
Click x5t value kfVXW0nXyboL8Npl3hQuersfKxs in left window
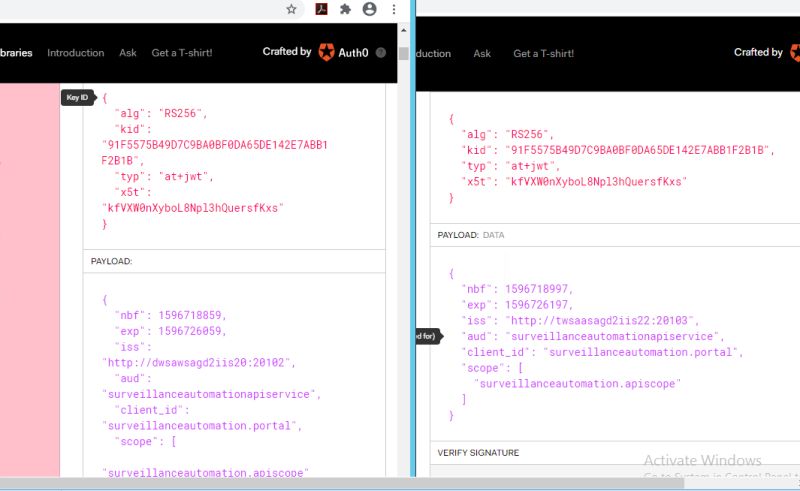[x=193, y=208]
